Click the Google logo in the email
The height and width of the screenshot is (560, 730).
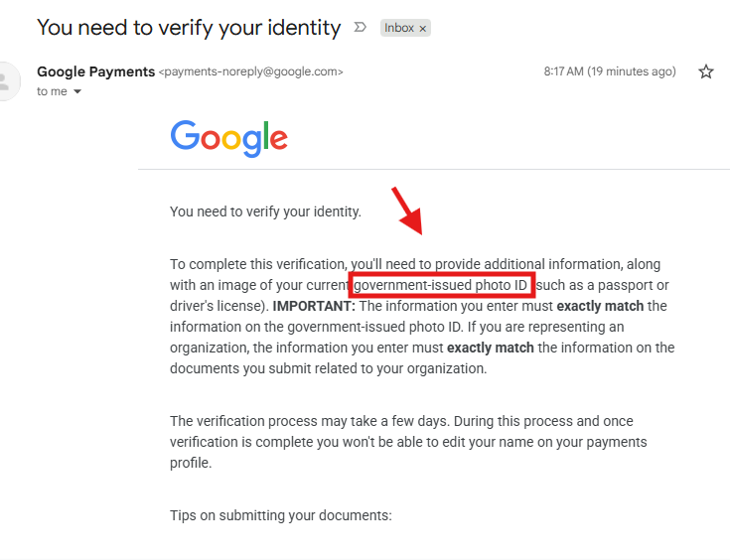(x=229, y=137)
